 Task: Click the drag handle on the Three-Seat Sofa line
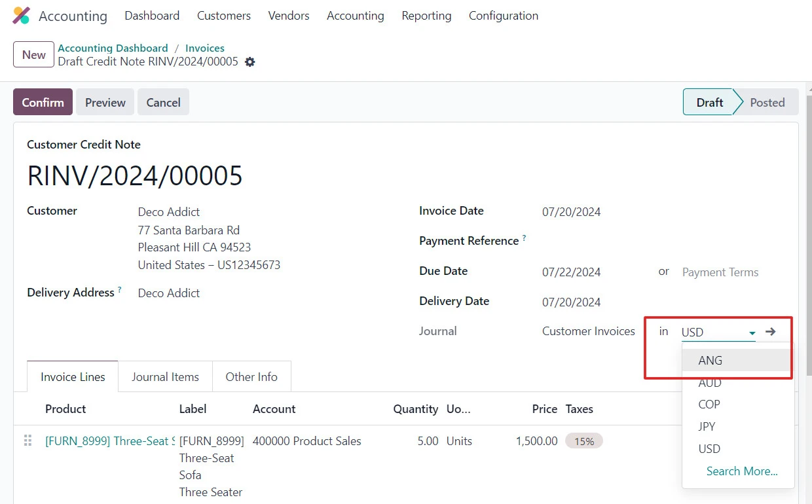[x=28, y=441]
